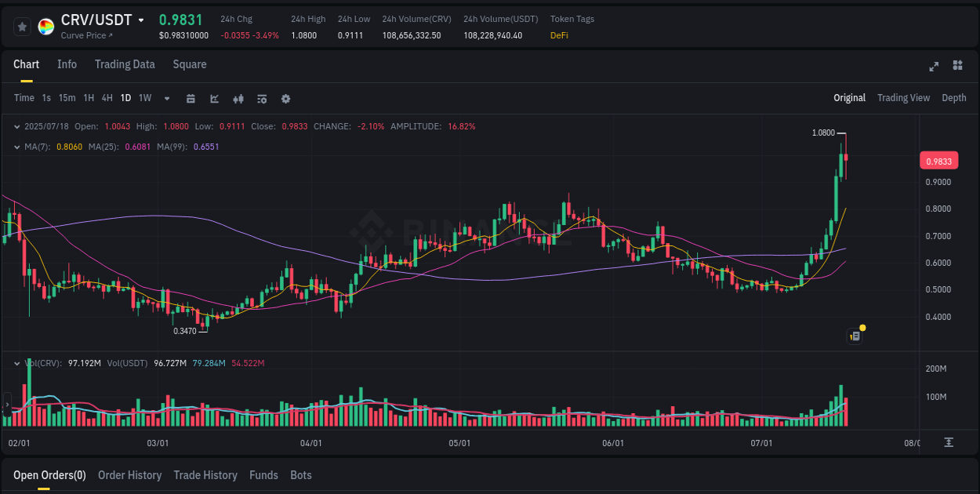Click the candlestick comparison icon
The width and height of the screenshot is (980, 494).
click(x=238, y=99)
